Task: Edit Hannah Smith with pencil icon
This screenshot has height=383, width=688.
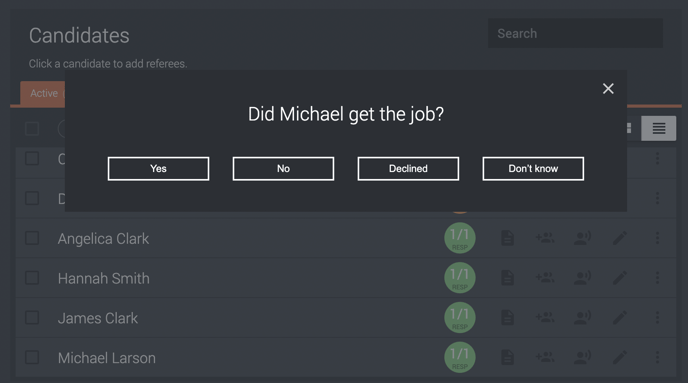Action: coord(620,278)
